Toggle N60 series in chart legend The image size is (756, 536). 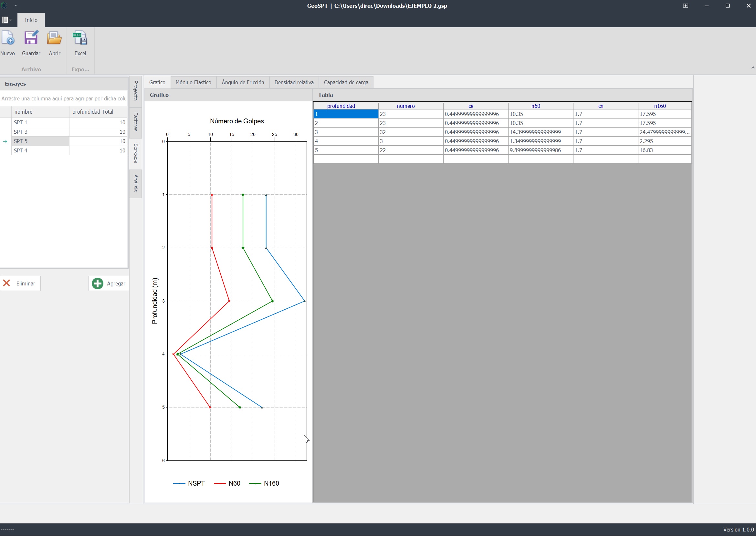pyautogui.click(x=234, y=483)
